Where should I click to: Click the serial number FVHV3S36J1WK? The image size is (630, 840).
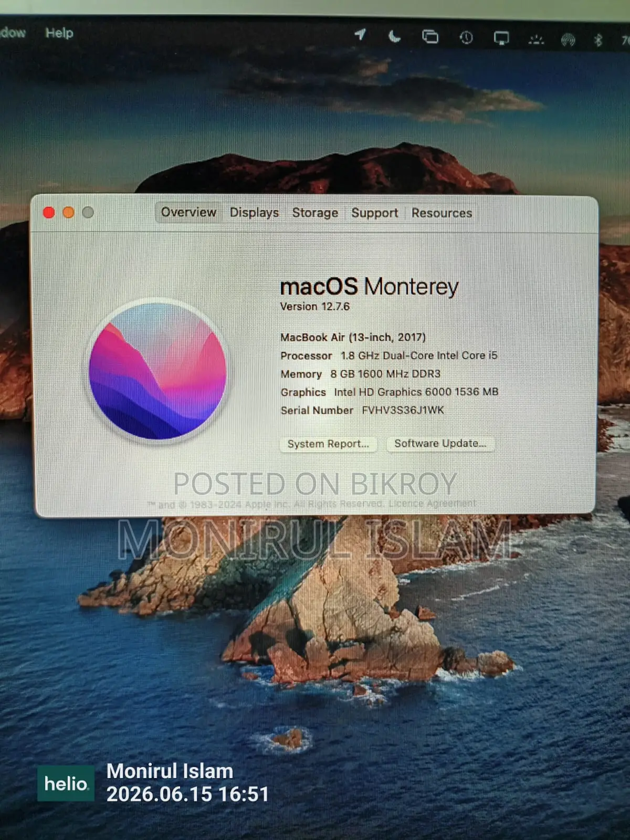click(403, 410)
